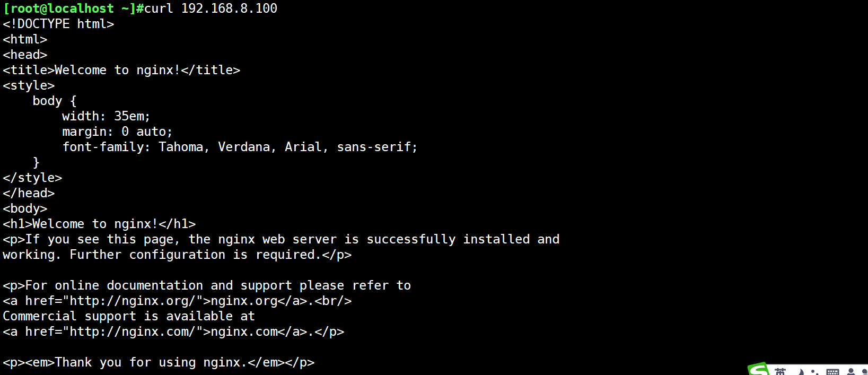Toggle the punctuation mode icon

click(x=815, y=372)
